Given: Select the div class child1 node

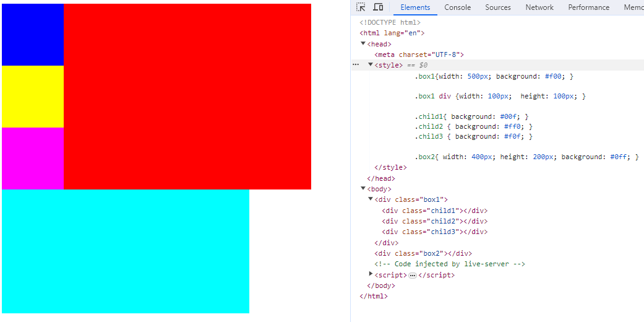Looking at the screenshot, I should (434, 211).
